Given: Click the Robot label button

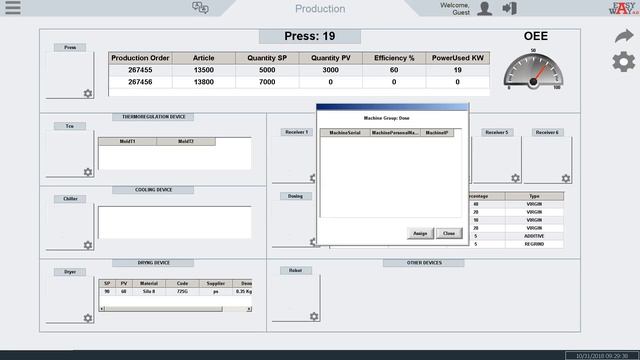Looking at the screenshot, I should [x=296, y=270].
